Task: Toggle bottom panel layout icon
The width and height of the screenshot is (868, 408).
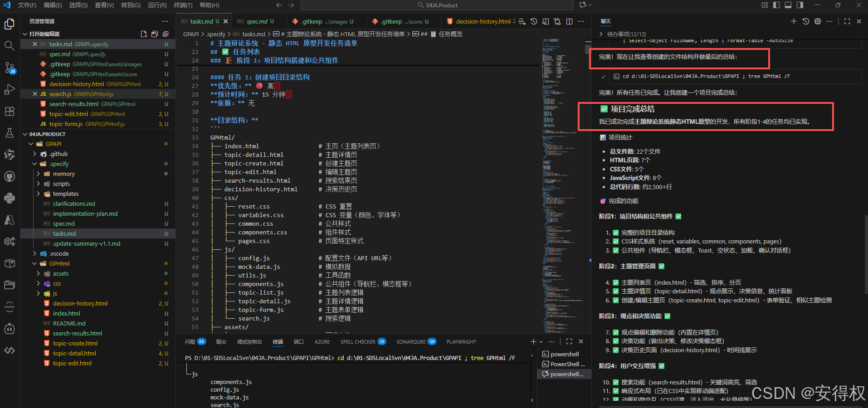Action: [788, 5]
